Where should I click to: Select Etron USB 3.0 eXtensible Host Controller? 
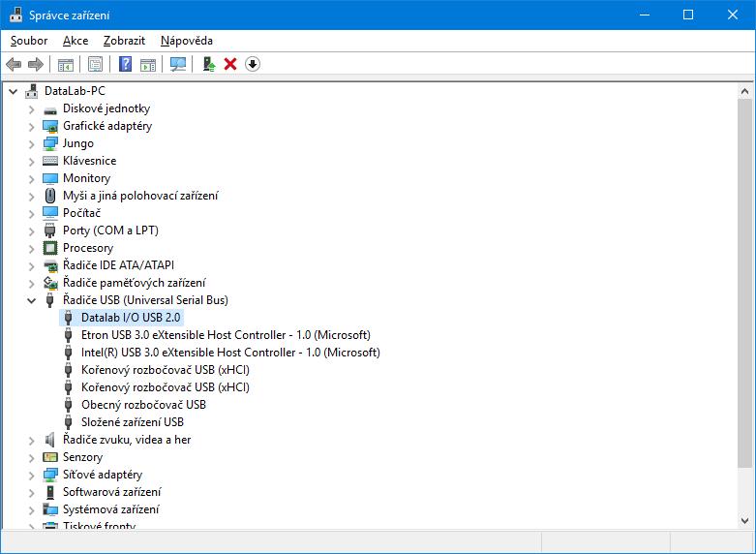pos(226,335)
